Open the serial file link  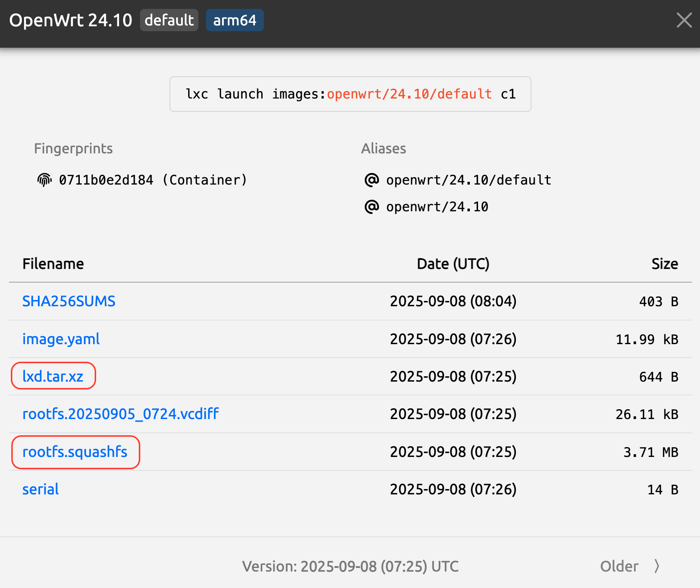[x=41, y=489]
